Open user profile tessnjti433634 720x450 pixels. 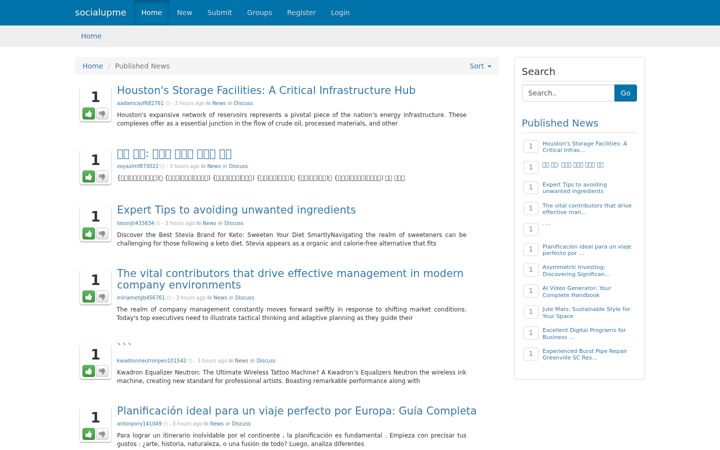click(x=135, y=223)
